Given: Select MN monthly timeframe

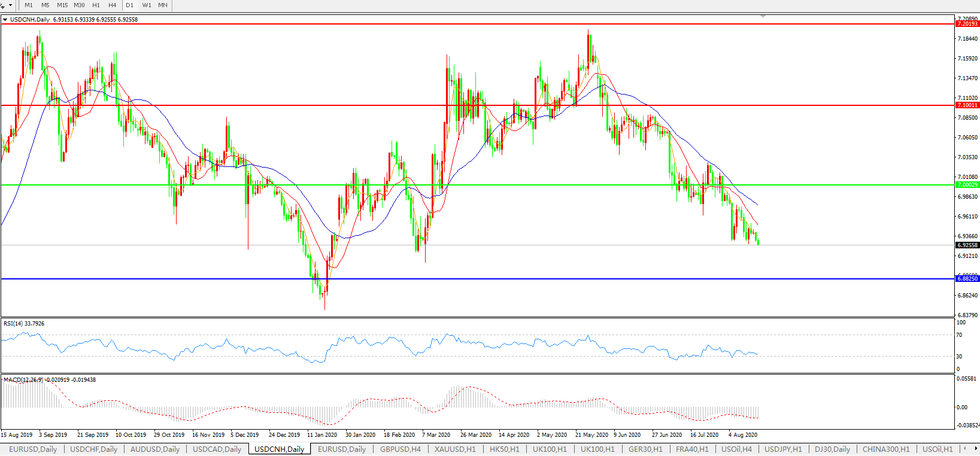Looking at the screenshot, I should click(x=163, y=5).
